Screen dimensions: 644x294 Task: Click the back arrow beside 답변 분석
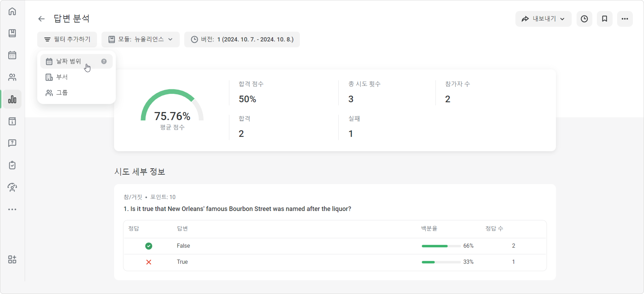point(41,19)
